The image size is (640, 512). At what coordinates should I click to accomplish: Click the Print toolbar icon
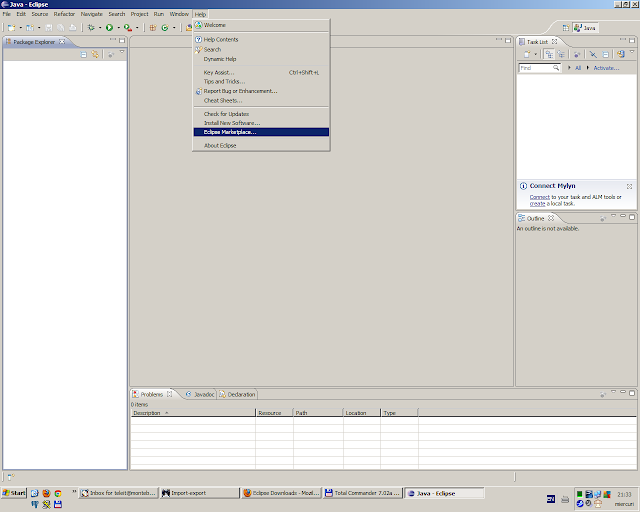click(73, 28)
